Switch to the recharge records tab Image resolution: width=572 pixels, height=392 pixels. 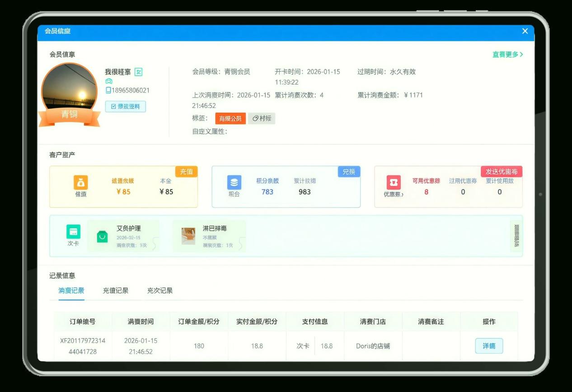tap(116, 291)
